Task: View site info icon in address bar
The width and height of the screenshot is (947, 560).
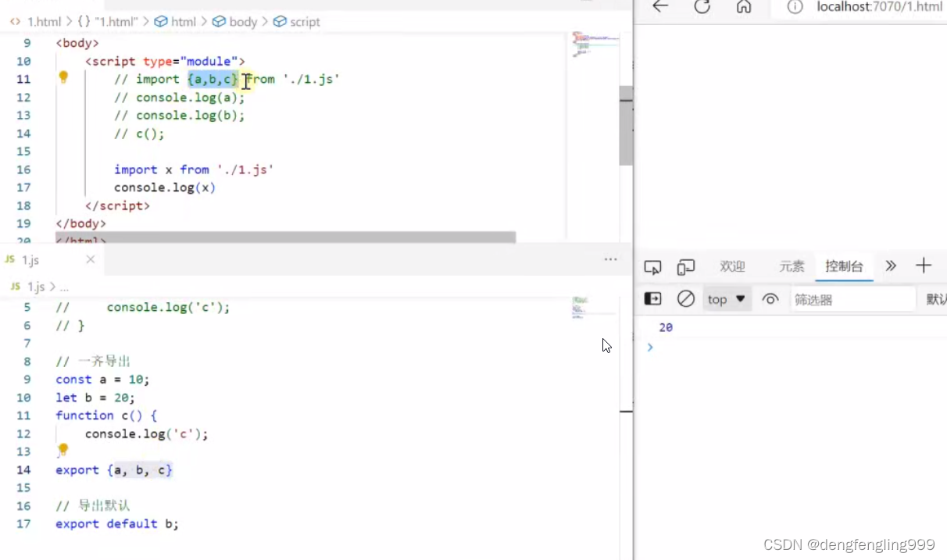Action: pos(795,7)
